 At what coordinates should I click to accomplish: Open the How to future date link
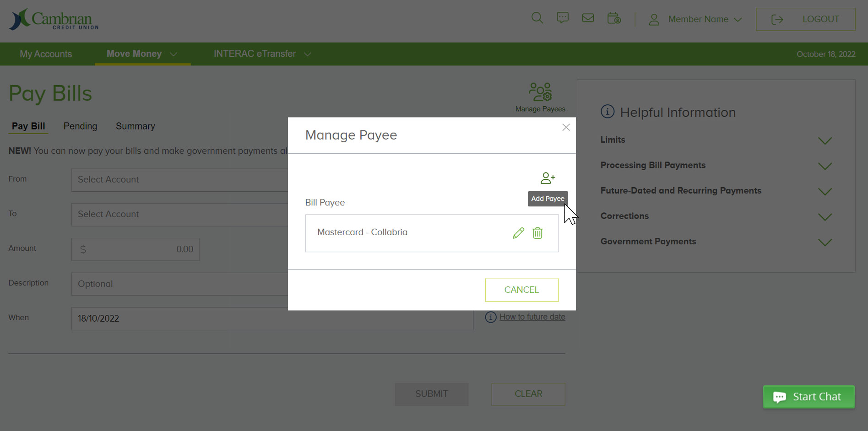pos(532,317)
